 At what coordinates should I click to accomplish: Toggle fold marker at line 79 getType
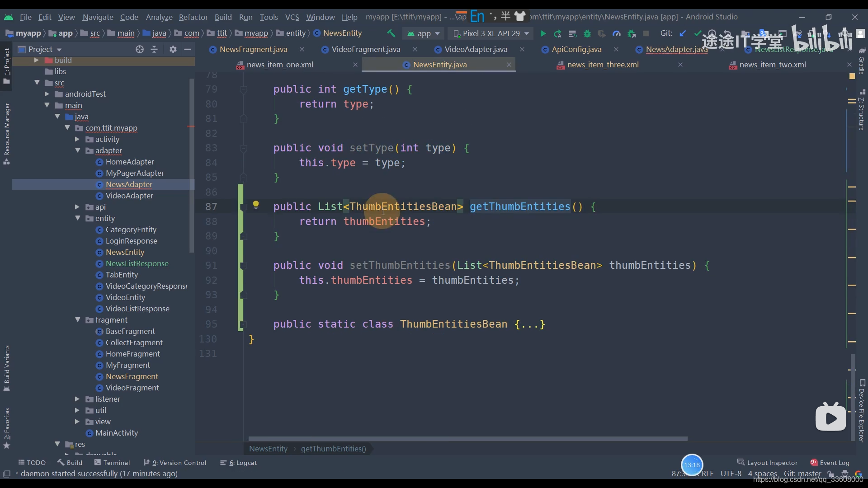click(x=244, y=89)
